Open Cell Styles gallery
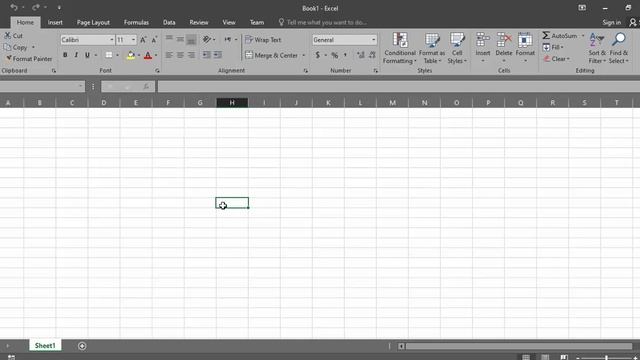The image size is (640, 360). coord(457,48)
